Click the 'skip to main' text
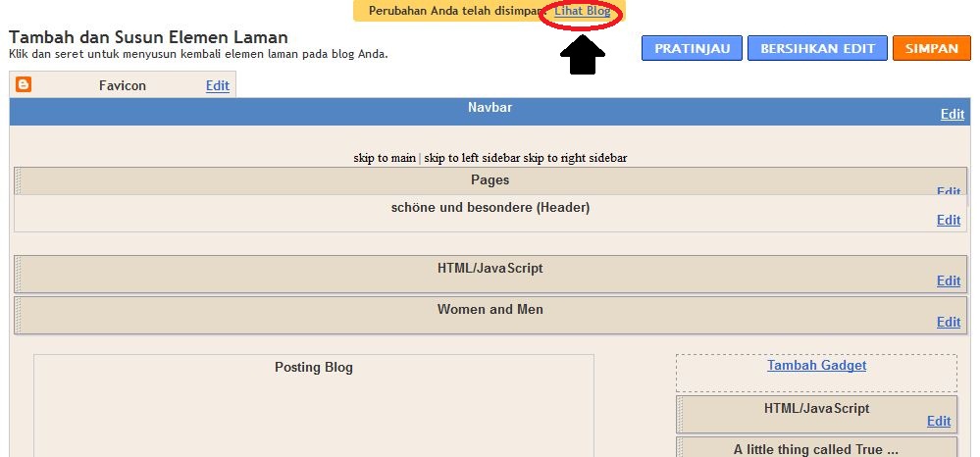 pos(385,158)
